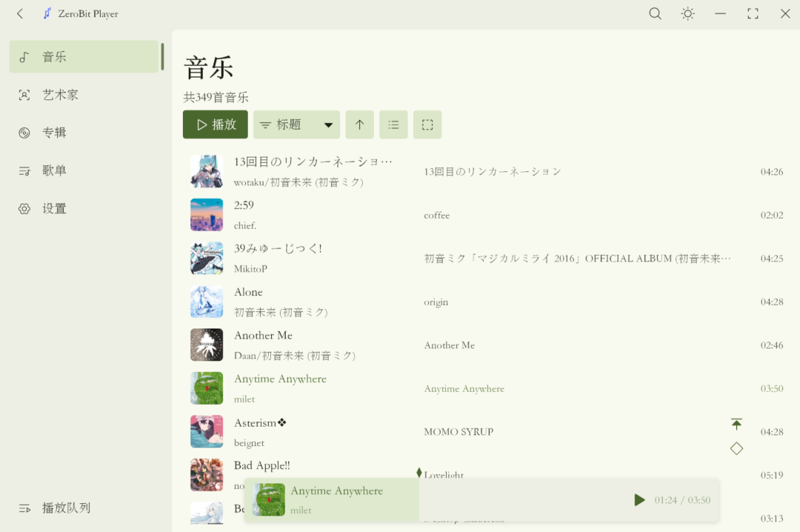Click artist name chief.

245,225
